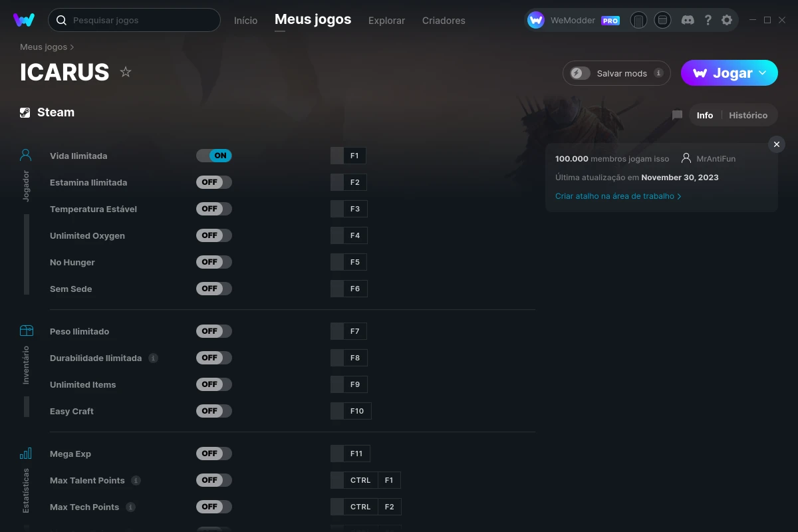
Task: Open Explorar tab
Action: click(386, 21)
